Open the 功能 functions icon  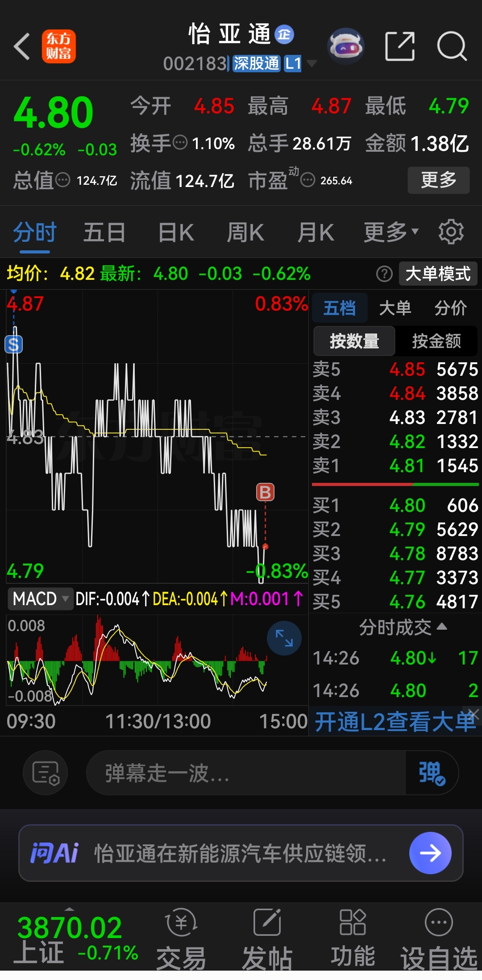353,938
